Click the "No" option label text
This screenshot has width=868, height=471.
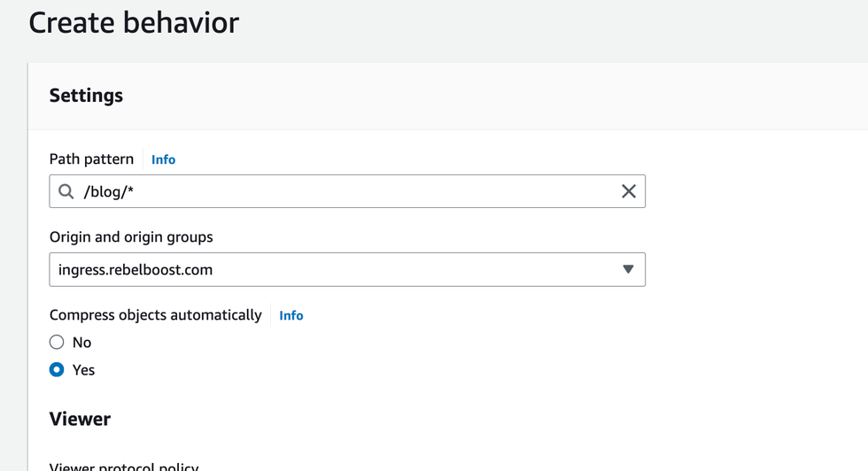tap(81, 343)
